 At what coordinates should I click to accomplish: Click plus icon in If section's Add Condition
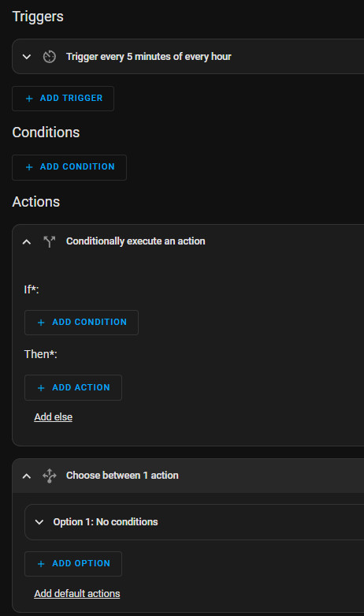tap(41, 323)
